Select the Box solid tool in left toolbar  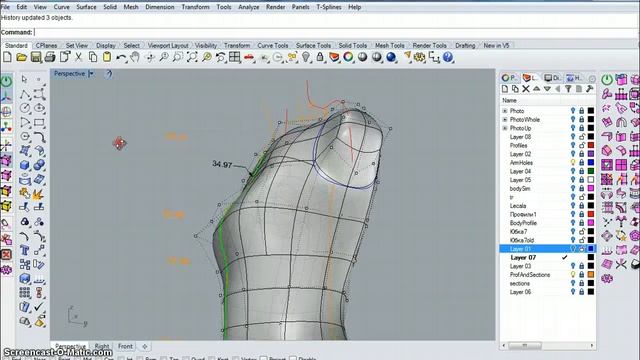coord(25,165)
